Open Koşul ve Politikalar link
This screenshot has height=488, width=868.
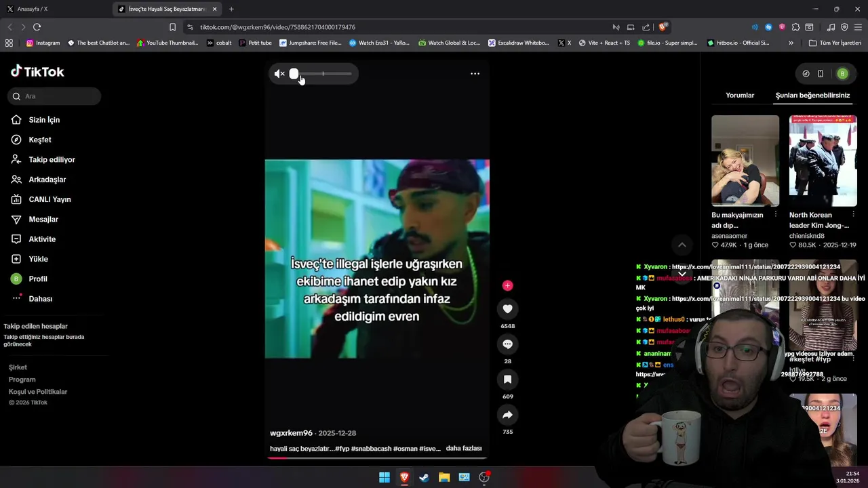[38, 392]
